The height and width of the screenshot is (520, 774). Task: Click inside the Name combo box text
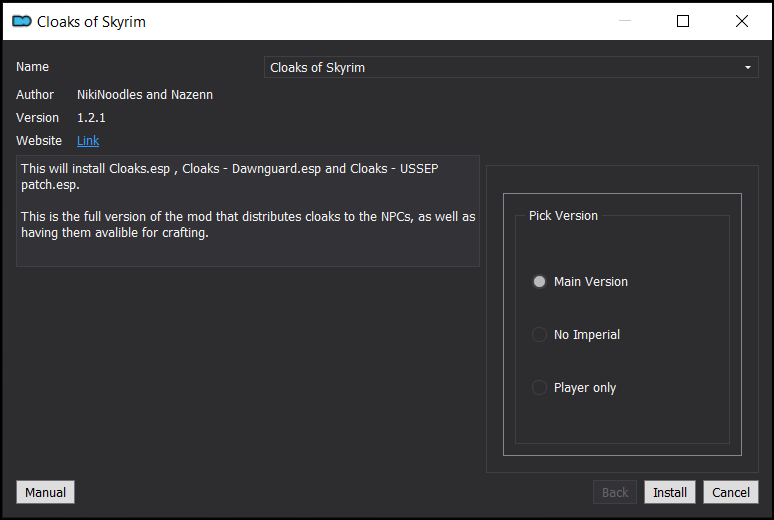(x=502, y=67)
